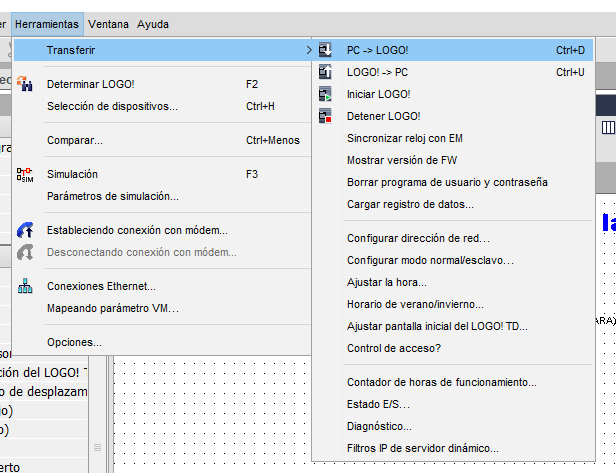Screen dimensions: 616x473
Task: Open Opciones... from Herramientas menu
Action: point(163,342)
